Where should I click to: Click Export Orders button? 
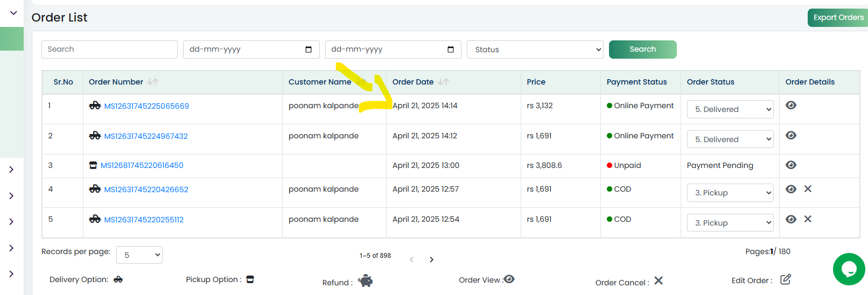(x=838, y=18)
